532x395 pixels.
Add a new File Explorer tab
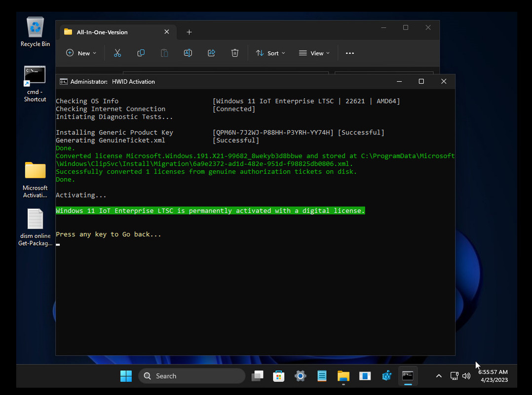(190, 32)
